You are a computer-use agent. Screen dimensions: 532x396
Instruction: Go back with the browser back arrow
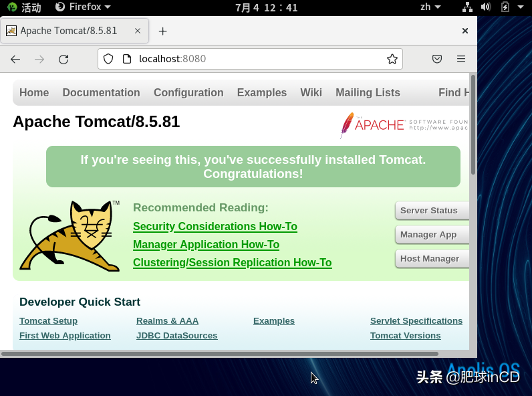[x=15, y=60]
